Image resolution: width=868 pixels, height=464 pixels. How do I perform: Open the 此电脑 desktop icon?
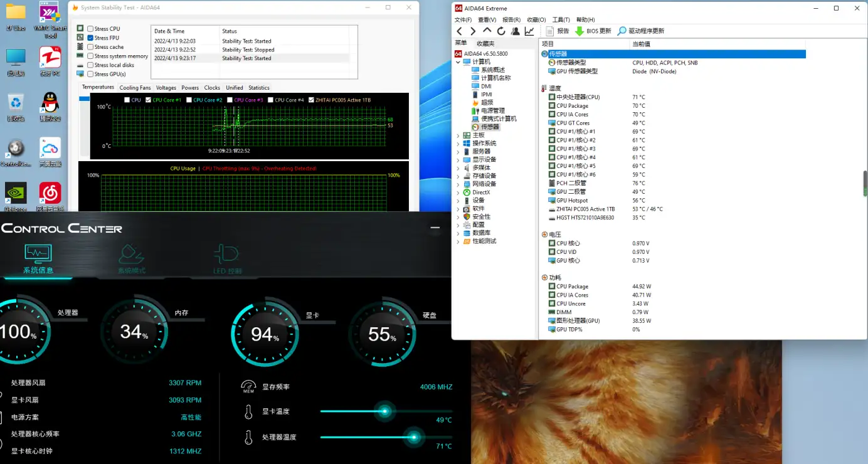[16, 63]
